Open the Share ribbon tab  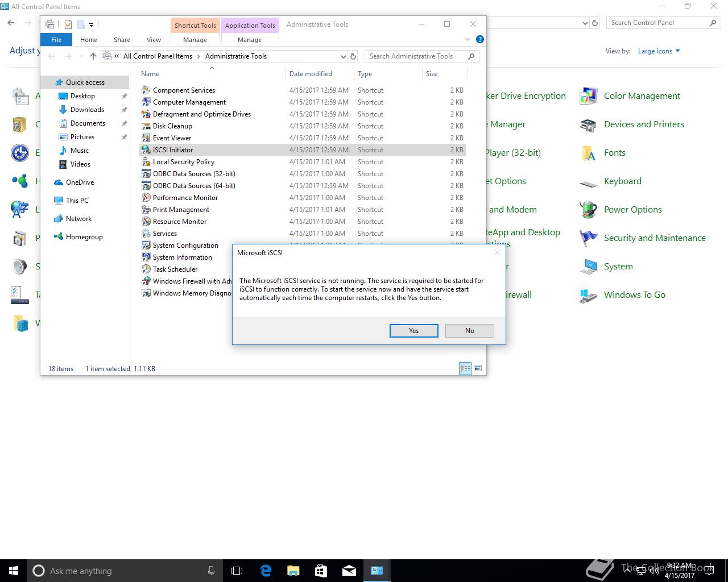pos(122,40)
